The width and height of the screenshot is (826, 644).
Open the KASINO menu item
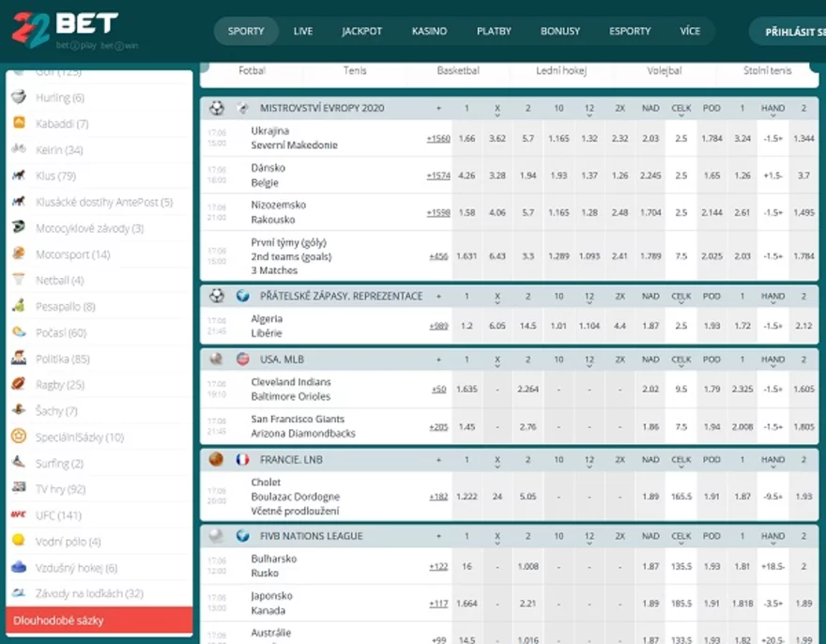coord(429,31)
